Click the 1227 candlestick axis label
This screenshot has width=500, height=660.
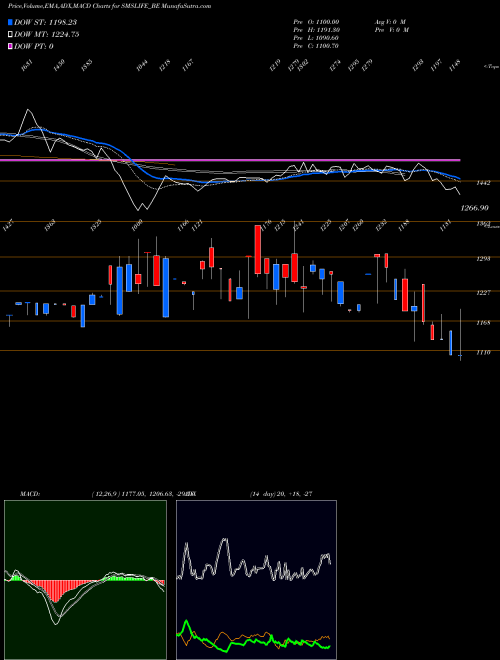point(483,292)
